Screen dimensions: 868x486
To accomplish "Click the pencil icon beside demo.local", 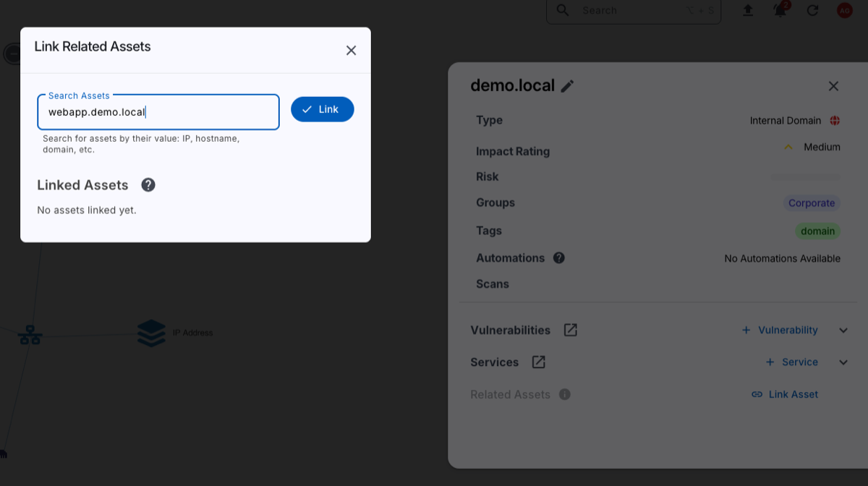I will click(x=568, y=86).
